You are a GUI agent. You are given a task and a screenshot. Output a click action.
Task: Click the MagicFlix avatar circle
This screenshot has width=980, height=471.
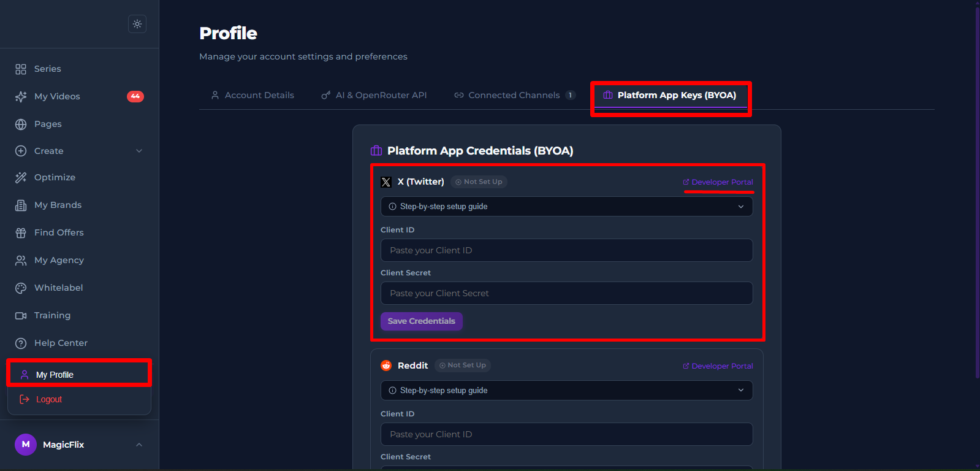(26, 445)
